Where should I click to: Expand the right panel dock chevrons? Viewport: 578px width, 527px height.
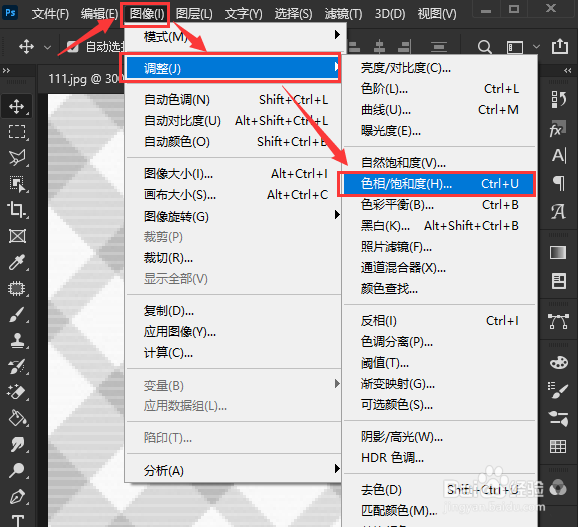point(568,70)
